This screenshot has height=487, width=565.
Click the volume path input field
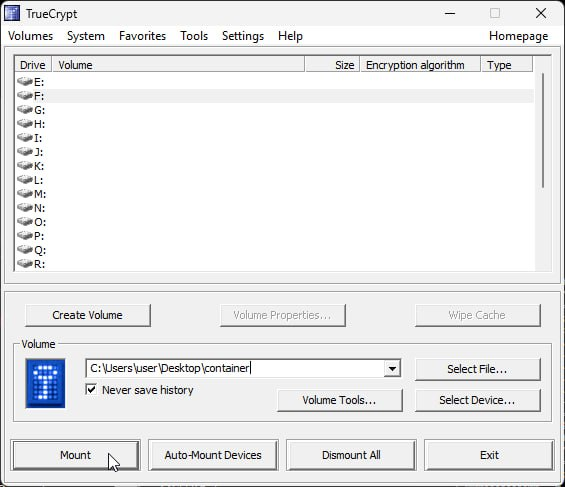tap(235, 368)
